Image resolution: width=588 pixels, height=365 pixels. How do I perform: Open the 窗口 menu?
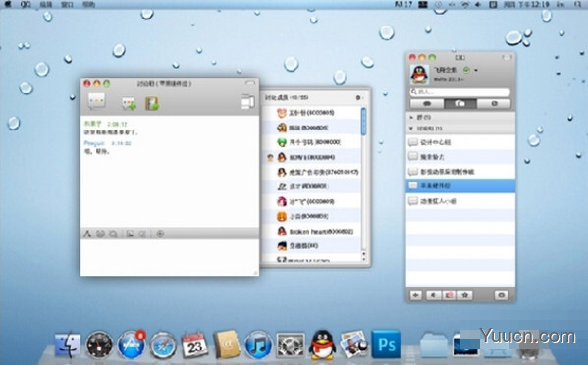(x=67, y=5)
